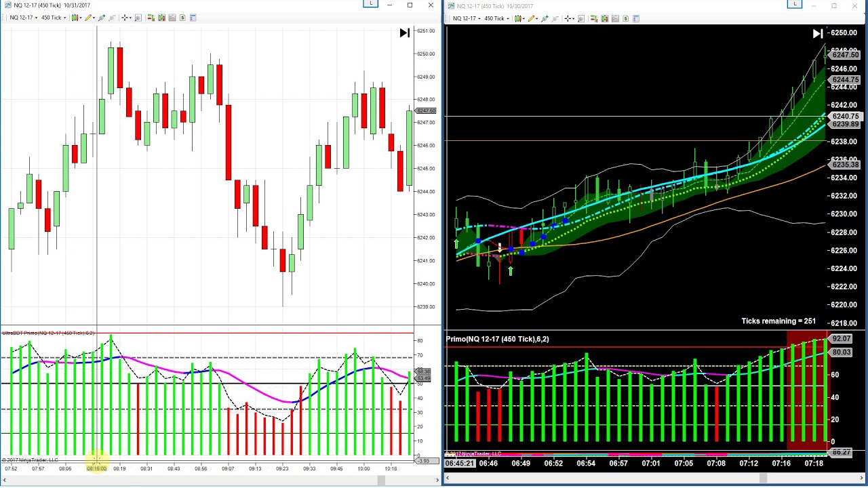
Task: Open Properties icon in left chart toolbar
Action: pos(193,18)
